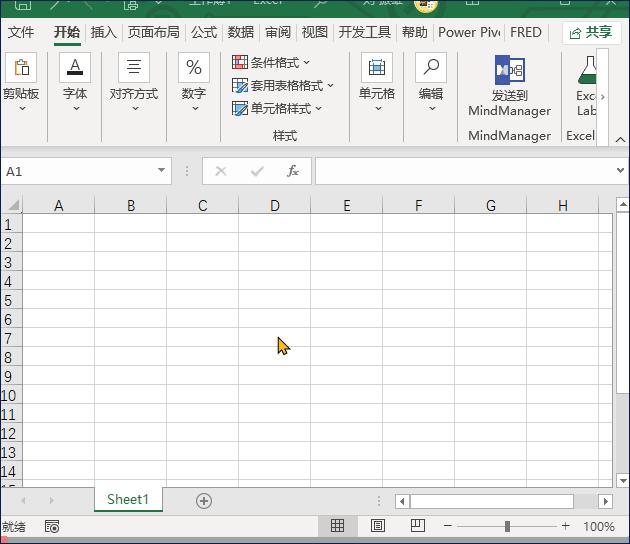The image size is (630, 544).
Task: Select the Home (开始) tab
Action: (x=67, y=32)
